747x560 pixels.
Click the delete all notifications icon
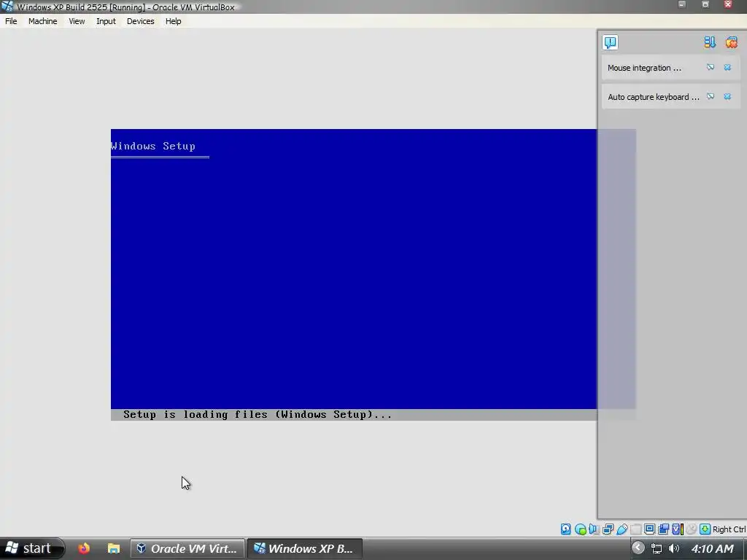(x=731, y=42)
